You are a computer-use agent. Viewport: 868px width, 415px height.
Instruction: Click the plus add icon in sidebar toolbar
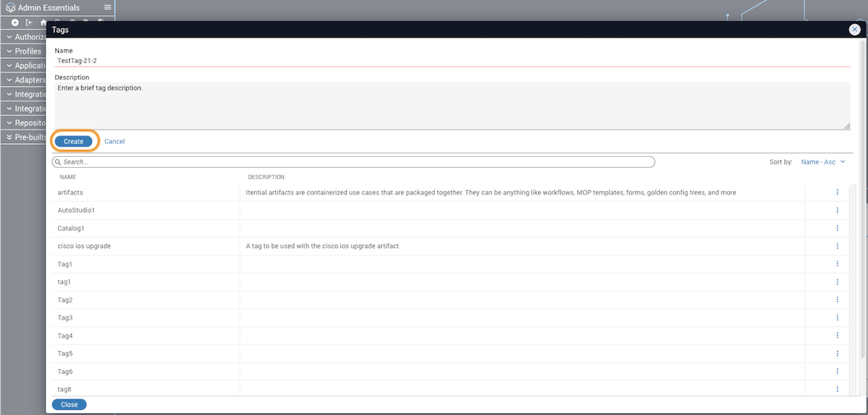[x=15, y=23]
